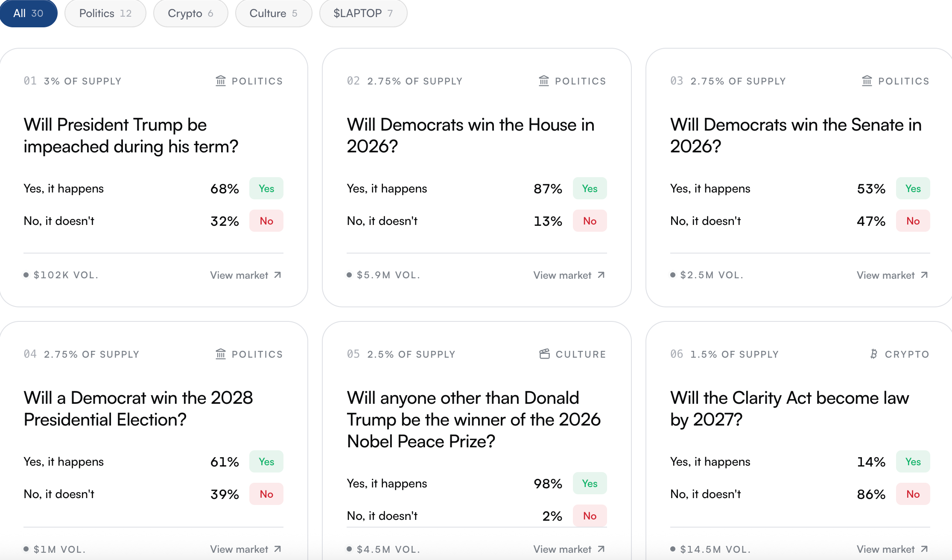Click the Crypto bitcoin icon on Clarity Act card

pos(873,354)
